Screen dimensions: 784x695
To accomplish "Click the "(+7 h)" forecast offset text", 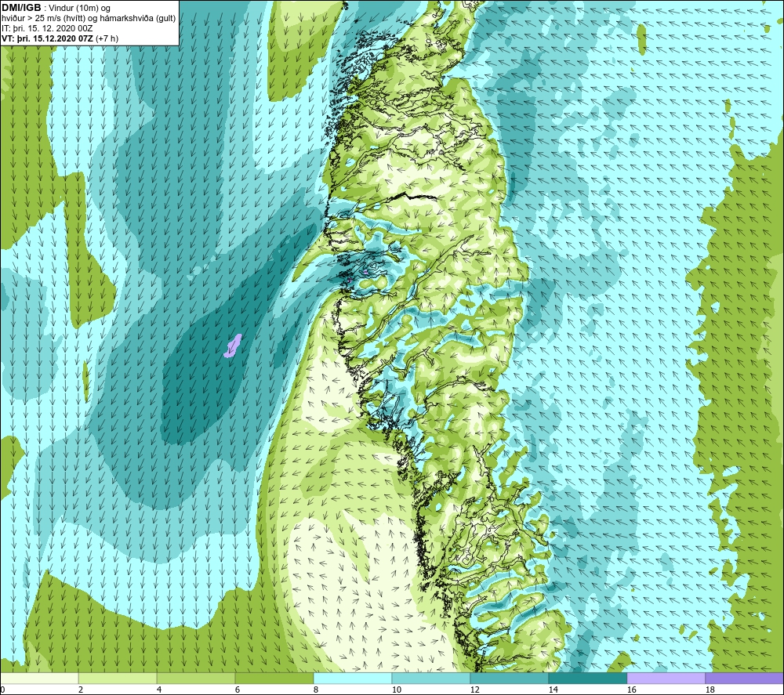I will [x=107, y=38].
